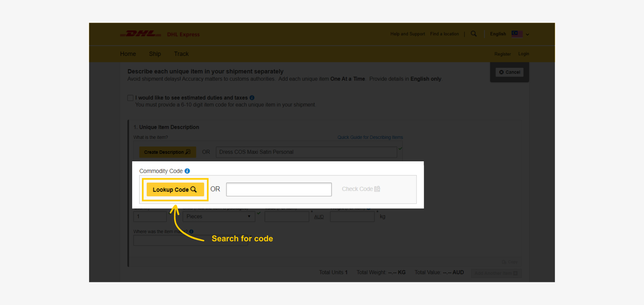The height and width of the screenshot is (305, 644).
Task: Click the Cancel button
Action: [509, 72]
